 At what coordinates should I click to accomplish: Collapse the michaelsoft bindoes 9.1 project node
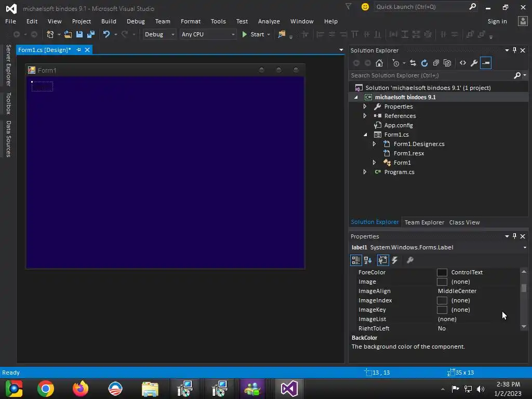(x=356, y=97)
